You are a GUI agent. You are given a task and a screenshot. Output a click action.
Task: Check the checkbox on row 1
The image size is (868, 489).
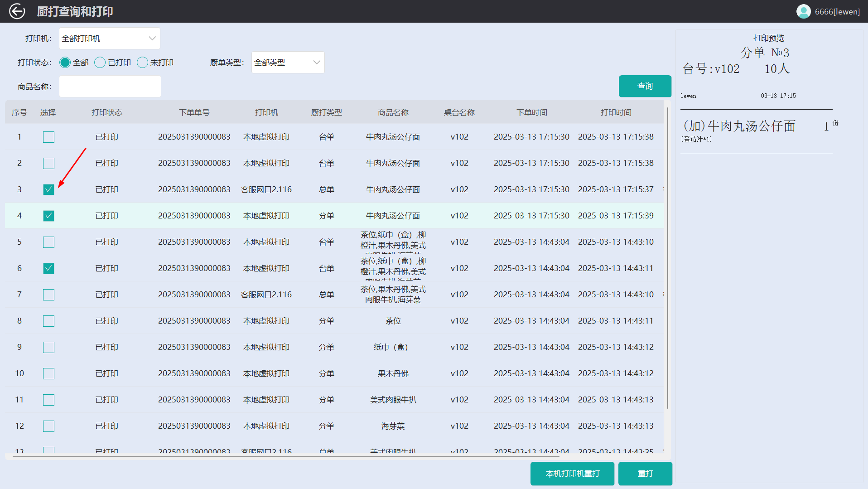[x=48, y=136]
